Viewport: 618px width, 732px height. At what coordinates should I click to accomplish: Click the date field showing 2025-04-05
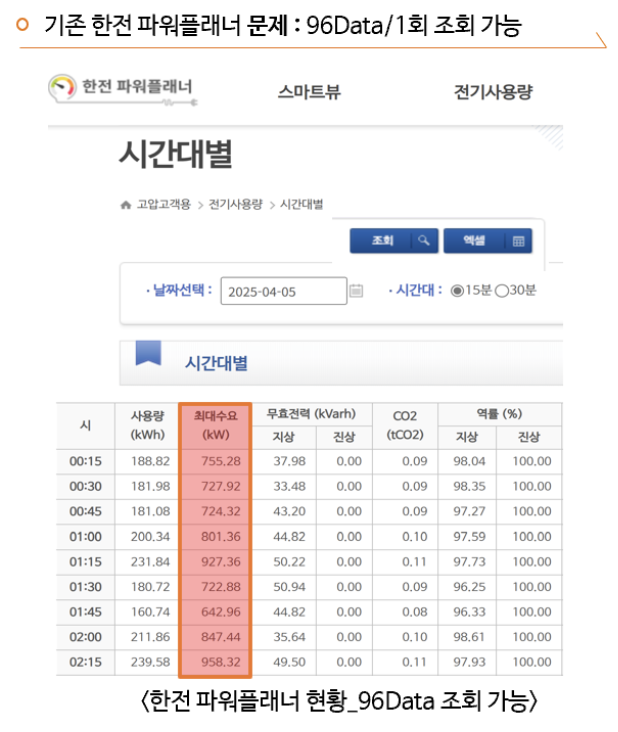coord(284,291)
